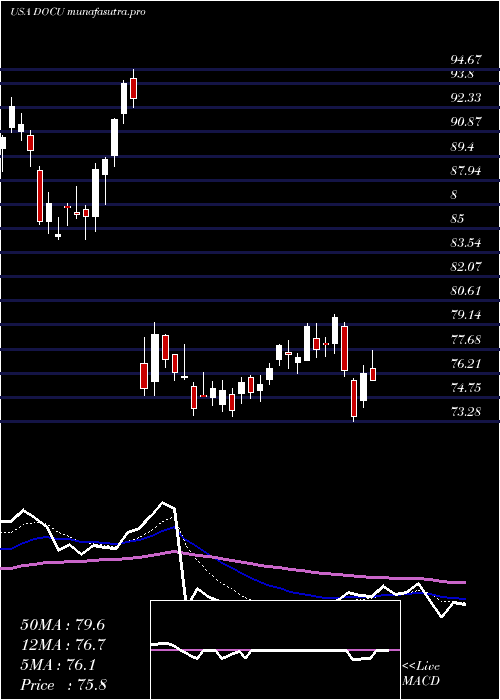Select the 73.28 price level label
This screenshot has width=500, height=700.
[467, 412]
